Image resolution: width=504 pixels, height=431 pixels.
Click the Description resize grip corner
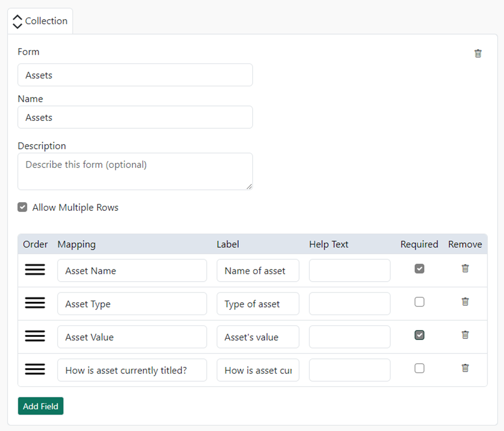249,187
